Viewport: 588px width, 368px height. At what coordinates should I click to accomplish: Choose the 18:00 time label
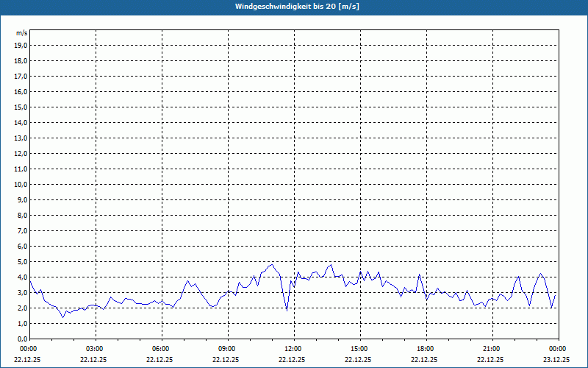425,349
